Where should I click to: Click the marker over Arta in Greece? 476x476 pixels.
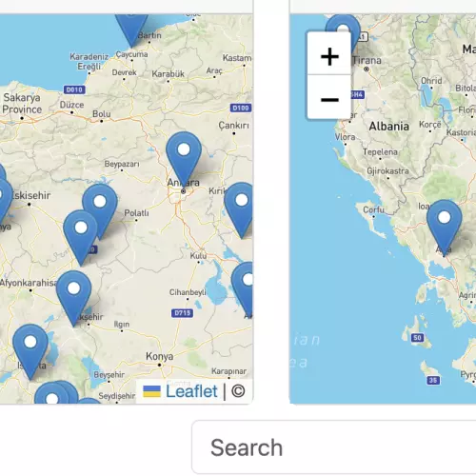[x=445, y=227]
